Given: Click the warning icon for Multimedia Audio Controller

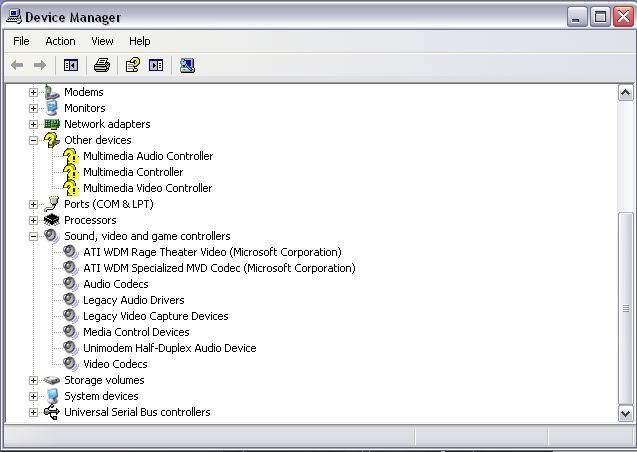Looking at the screenshot, I should pyautogui.click(x=71, y=156).
